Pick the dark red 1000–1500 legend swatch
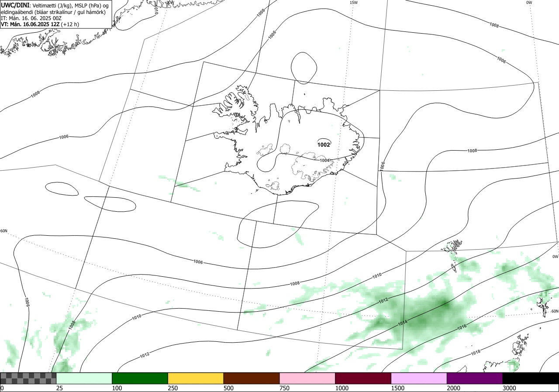The height and width of the screenshot is (392, 559). (x=363, y=378)
